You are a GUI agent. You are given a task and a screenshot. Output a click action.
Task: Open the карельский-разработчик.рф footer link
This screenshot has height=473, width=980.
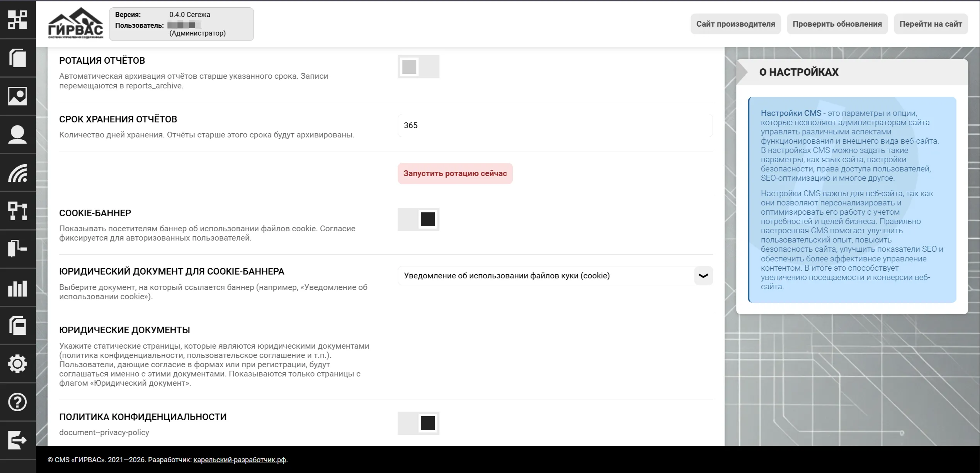240,459
